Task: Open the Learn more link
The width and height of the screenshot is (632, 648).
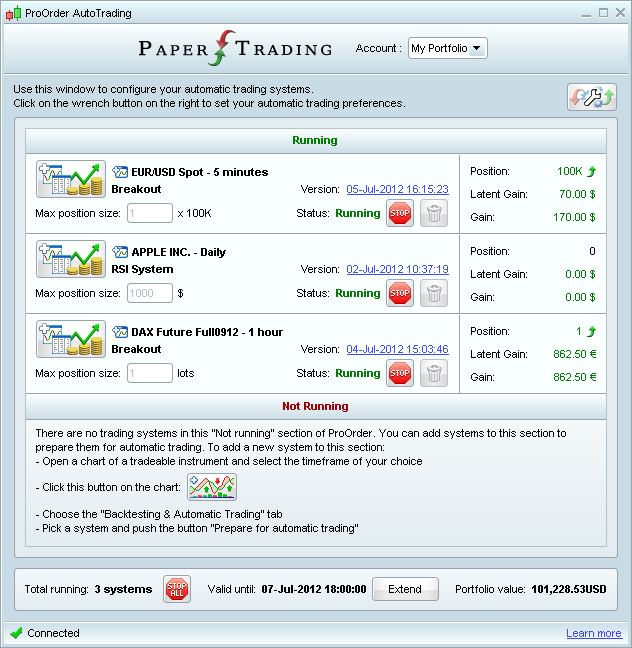Action: coord(593,633)
